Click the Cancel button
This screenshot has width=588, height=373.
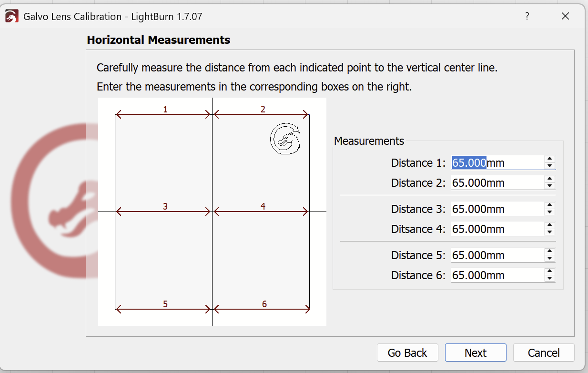point(544,353)
